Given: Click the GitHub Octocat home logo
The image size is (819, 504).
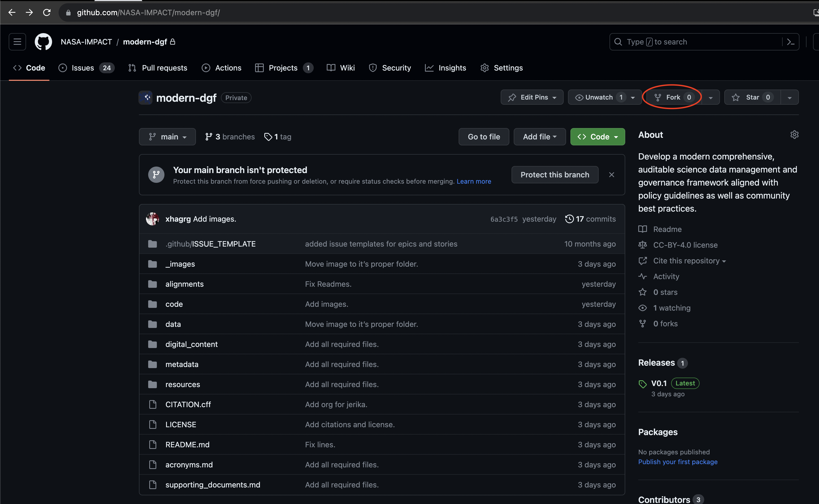Looking at the screenshot, I should [43, 42].
